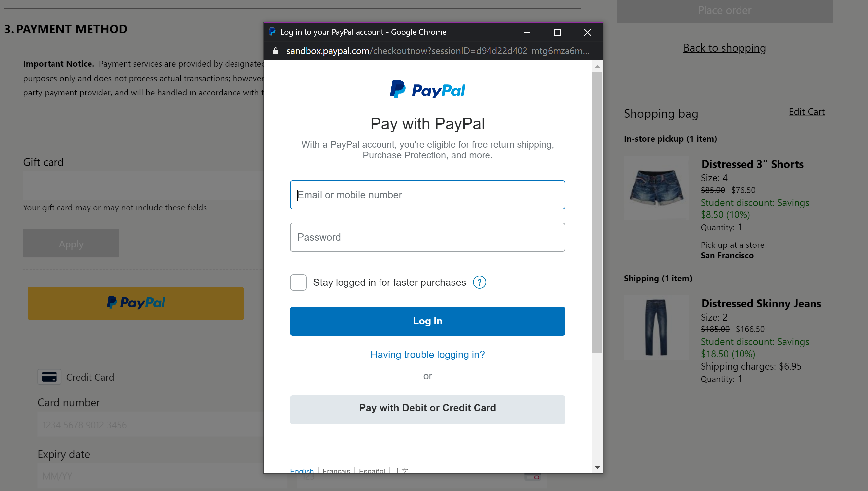Image resolution: width=868 pixels, height=491 pixels.
Task: Expand the Edit Cart dropdown
Action: (x=807, y=112)
